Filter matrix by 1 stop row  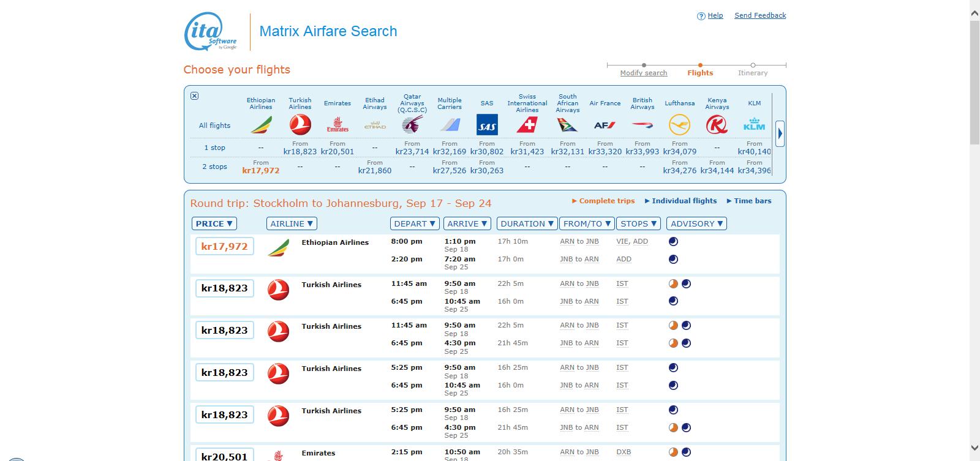tap(214, 148)
